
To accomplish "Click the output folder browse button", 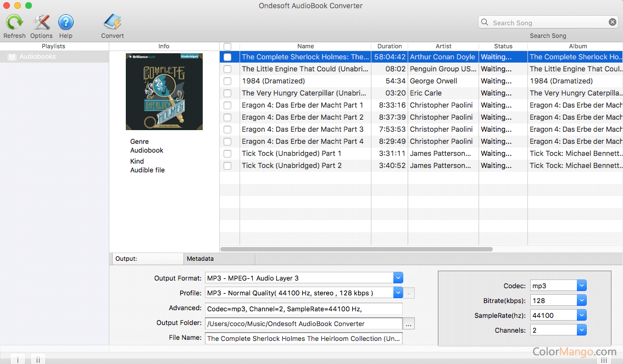I will [409, 324].
